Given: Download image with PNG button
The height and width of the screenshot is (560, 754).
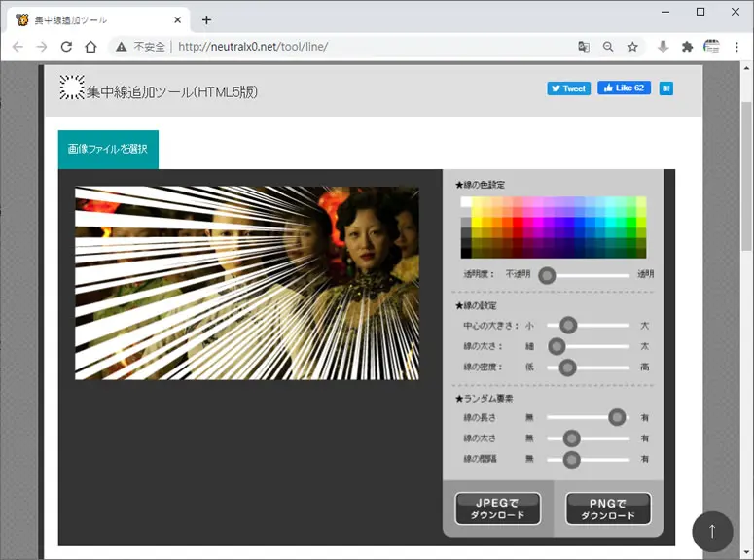Looking at the screenshot, I should click(608, 508).
